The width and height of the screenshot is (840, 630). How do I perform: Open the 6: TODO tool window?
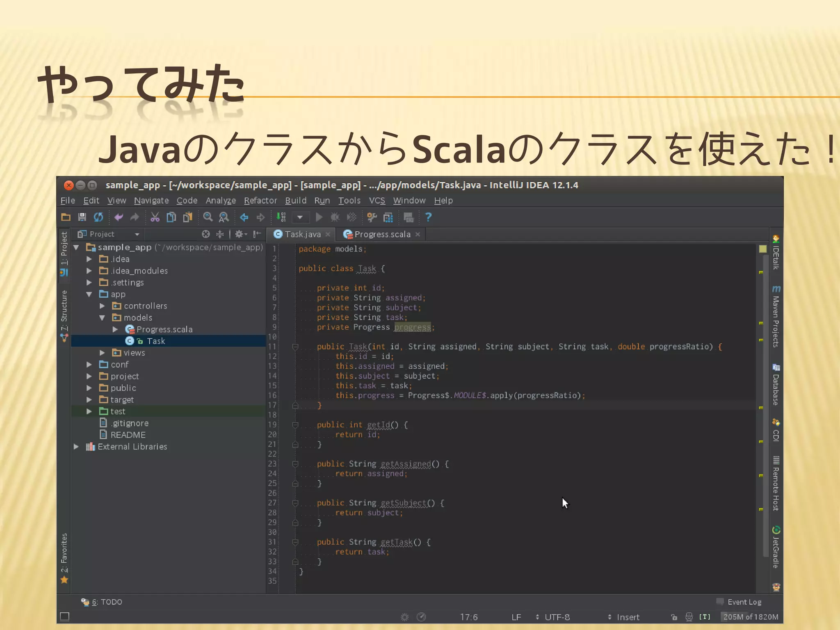coord(102,602)
